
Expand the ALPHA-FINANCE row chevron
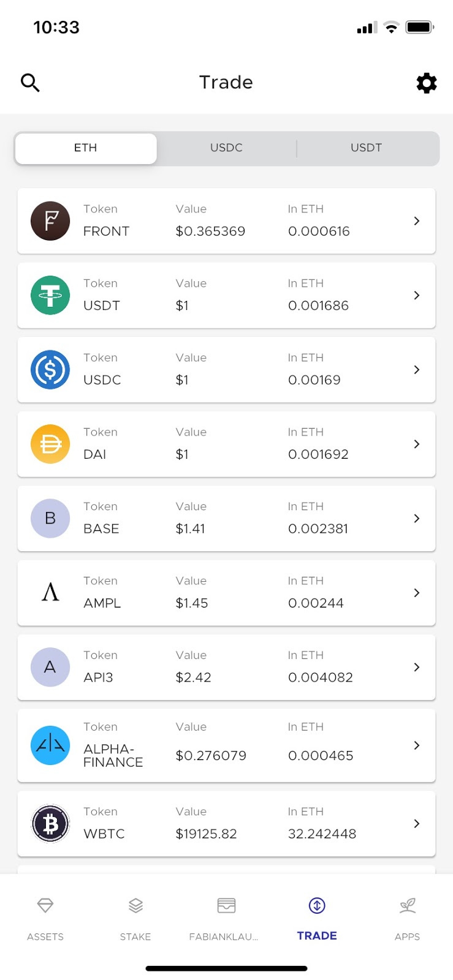[417, 745]
